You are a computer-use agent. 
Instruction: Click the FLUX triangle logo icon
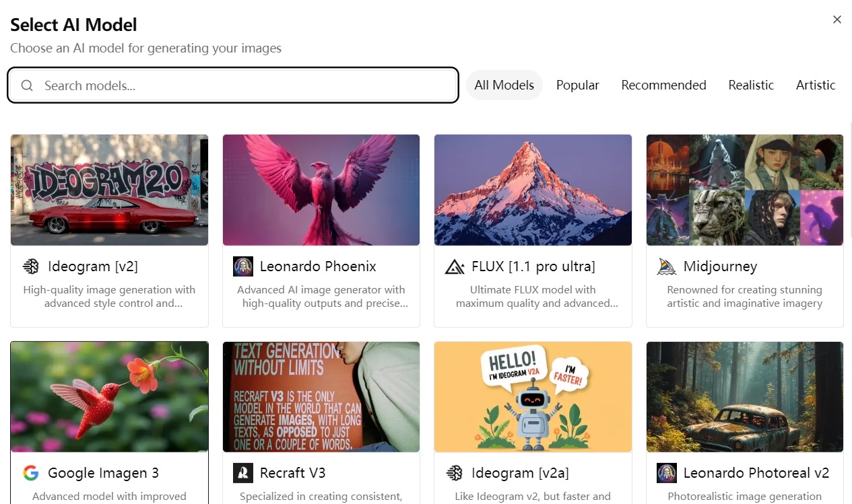(455, 267)
